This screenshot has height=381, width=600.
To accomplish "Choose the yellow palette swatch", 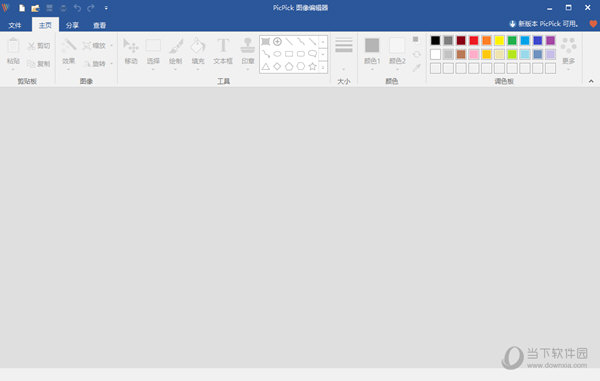I will (499, 40).
